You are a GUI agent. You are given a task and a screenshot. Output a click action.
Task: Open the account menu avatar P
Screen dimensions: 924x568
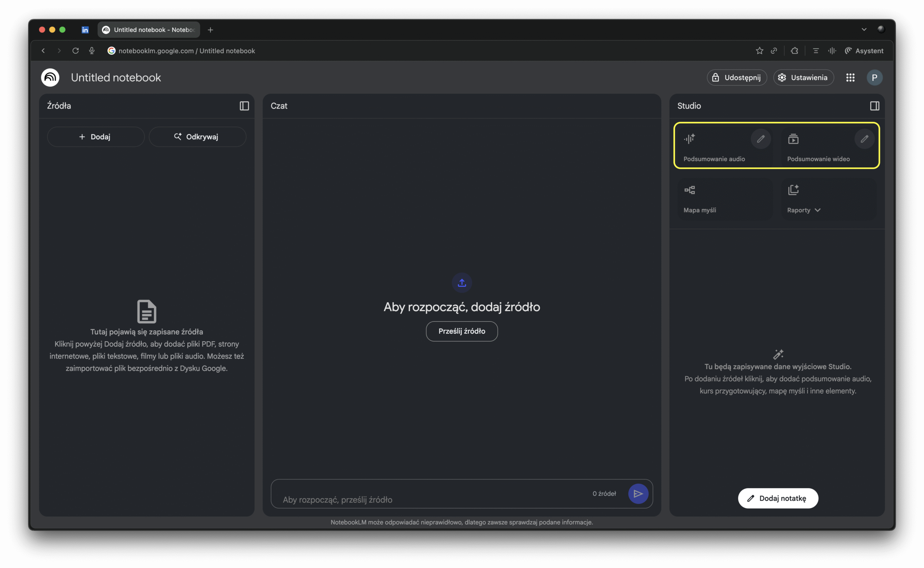tap(875, 78)
